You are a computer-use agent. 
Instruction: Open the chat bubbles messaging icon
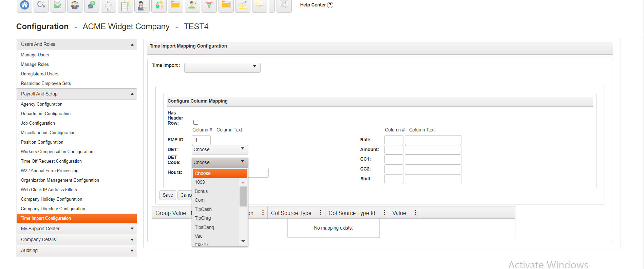tap(92, 5)
